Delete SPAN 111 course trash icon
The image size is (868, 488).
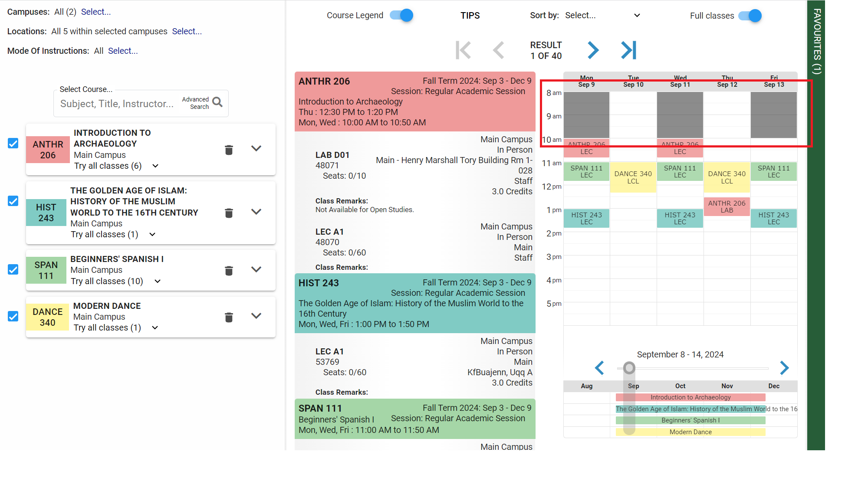click(x=229, y=271)
